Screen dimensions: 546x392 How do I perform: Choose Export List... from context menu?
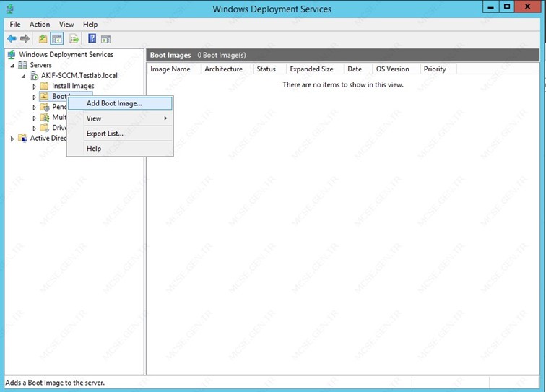click(120, 134)
